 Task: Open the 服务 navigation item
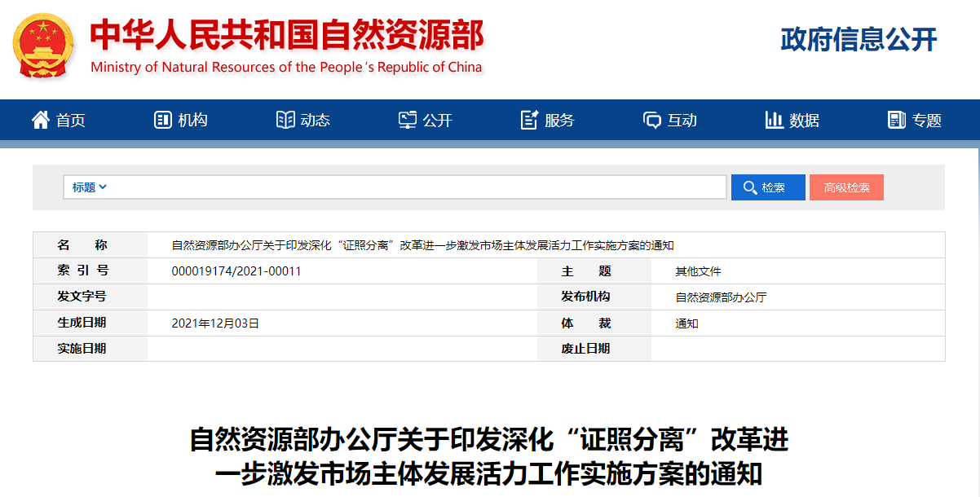click(x=548, y=121)
